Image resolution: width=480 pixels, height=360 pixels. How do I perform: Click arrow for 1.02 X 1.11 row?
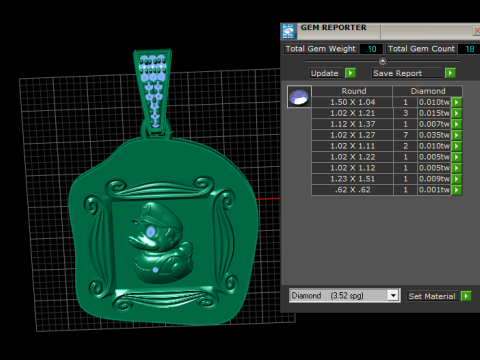(457, 146)
